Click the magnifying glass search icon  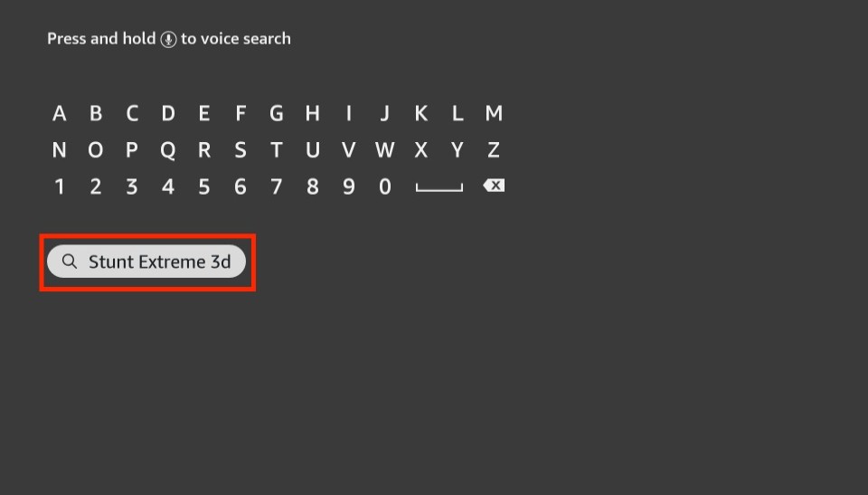70,262
